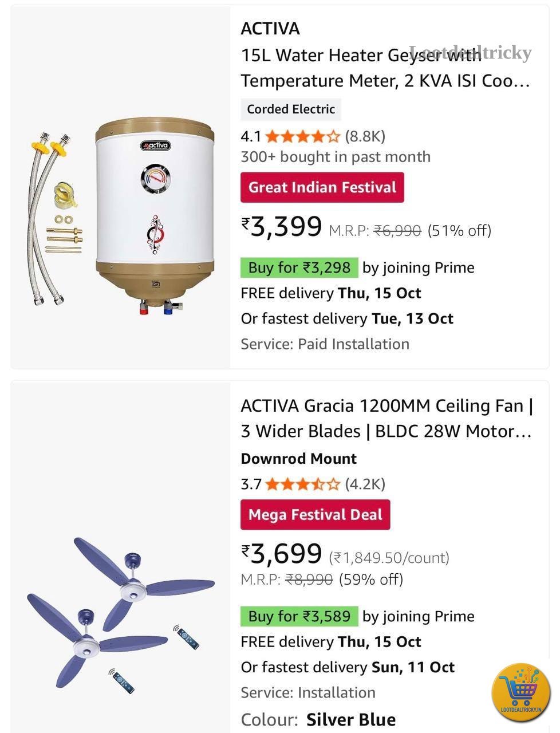
Task: Click the ₹3,699 ceiling fan price
Action: coord(282,554)
